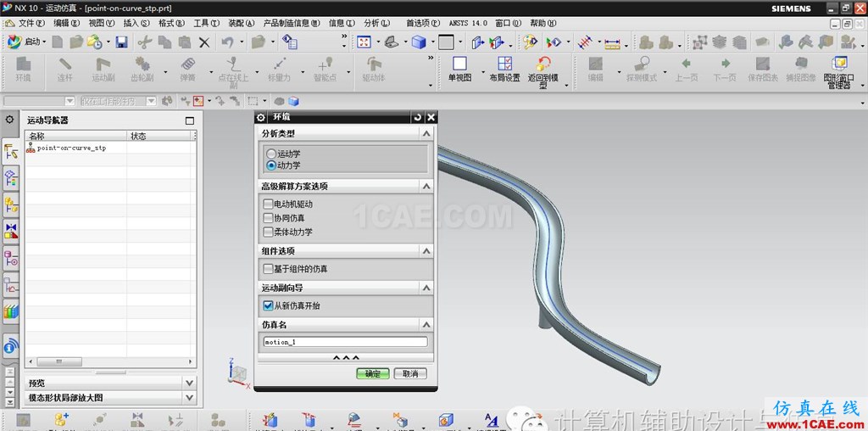The width and height of the screenshot is (868, 431).
Task: Expand the 预览 panel
Action: (189, 383)
